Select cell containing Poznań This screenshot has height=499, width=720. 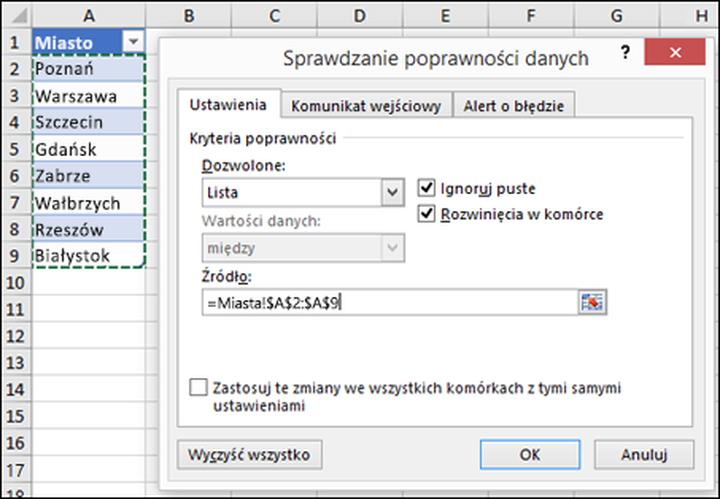click(89, 69)
